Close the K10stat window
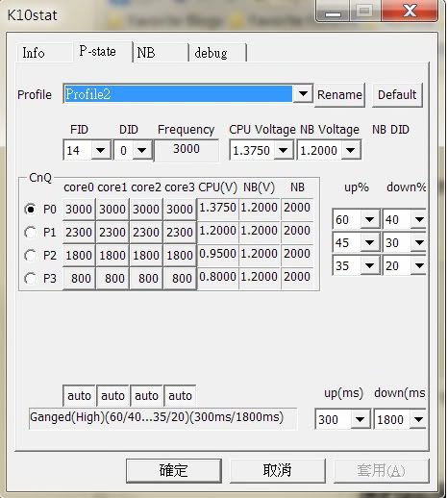The image size is (448, 498). coord(410,11)
